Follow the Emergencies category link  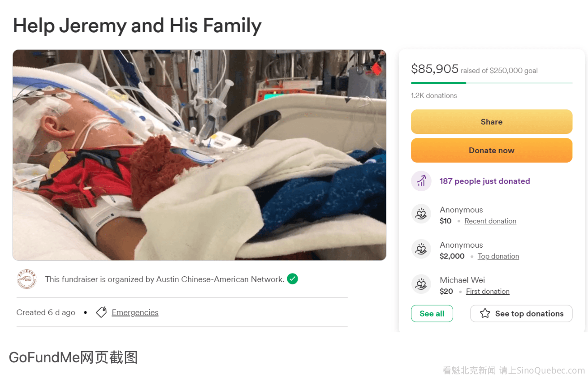[135, 312]
